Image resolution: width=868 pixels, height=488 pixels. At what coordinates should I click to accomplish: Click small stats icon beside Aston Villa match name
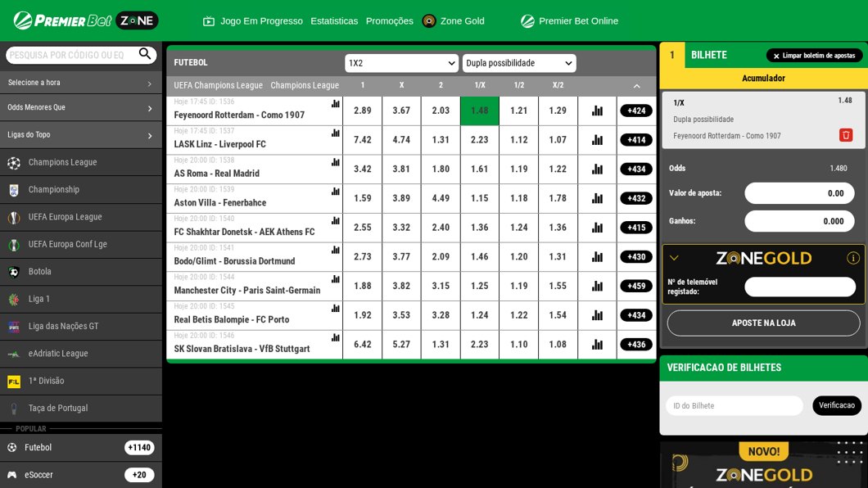[336, 192]
